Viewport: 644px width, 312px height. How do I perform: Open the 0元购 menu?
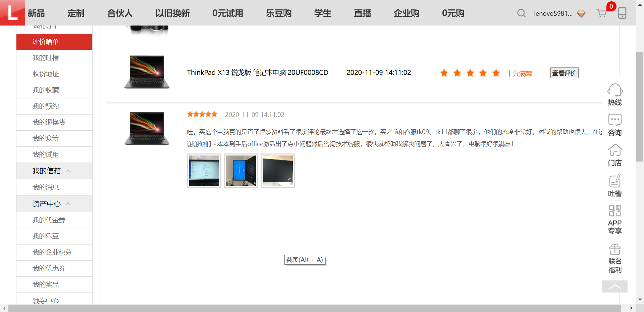453,13
